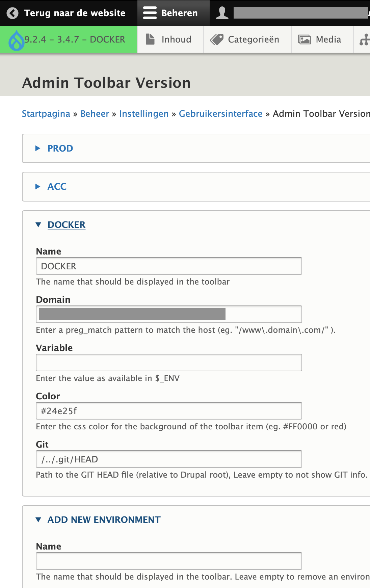The image size is (370, 588).
Task: Open the Media menu item
Action: pyautogui.click(x=328, y=39)
